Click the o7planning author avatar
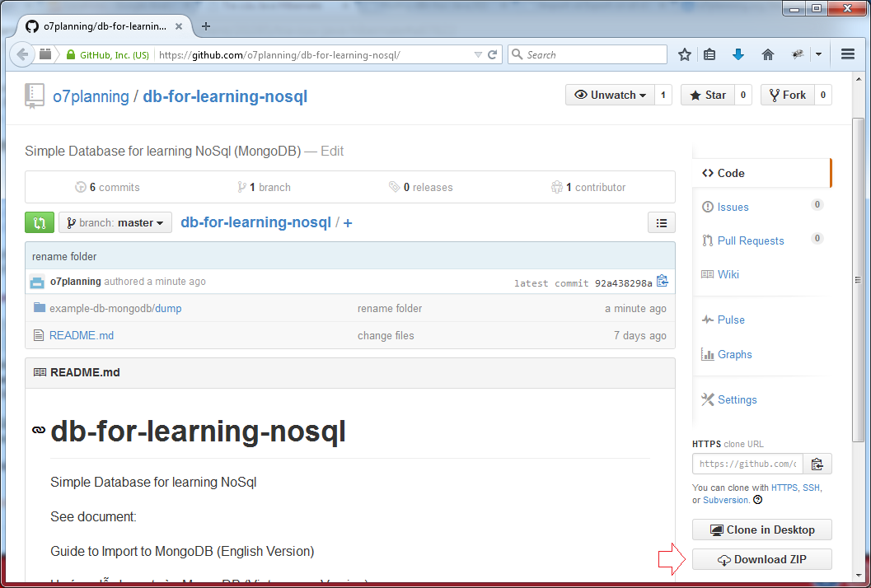The width and height of the screenshot is (871, 588). [x=37, y=282]
